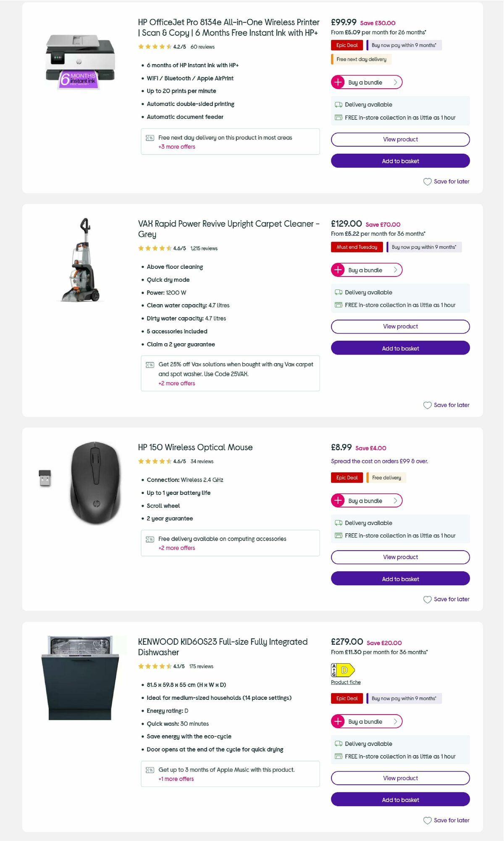Expand +1 more offers on the Kenwood dishwasher

(x=176, y=779)
